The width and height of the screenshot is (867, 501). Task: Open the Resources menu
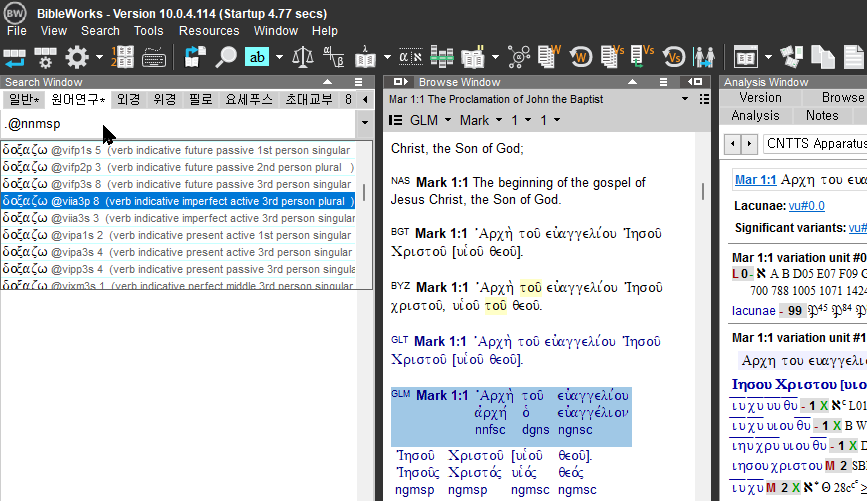[209, 31]
